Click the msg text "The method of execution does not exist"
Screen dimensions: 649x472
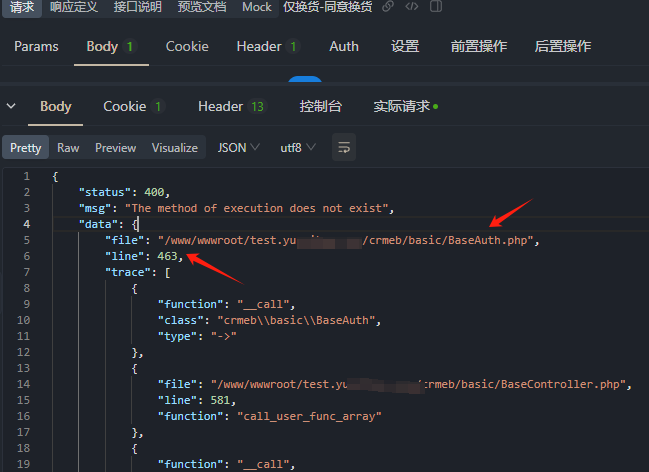[257, 208]
